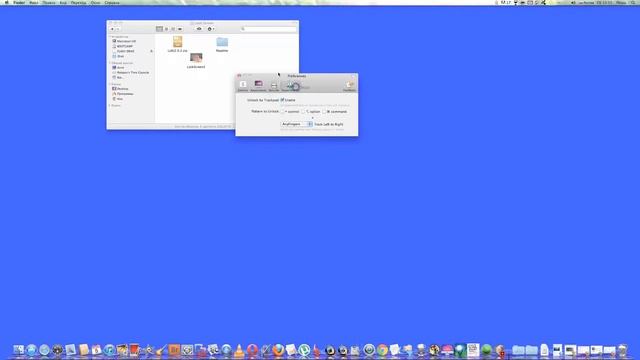Switch Finder to column view

(x=173, y=29)
